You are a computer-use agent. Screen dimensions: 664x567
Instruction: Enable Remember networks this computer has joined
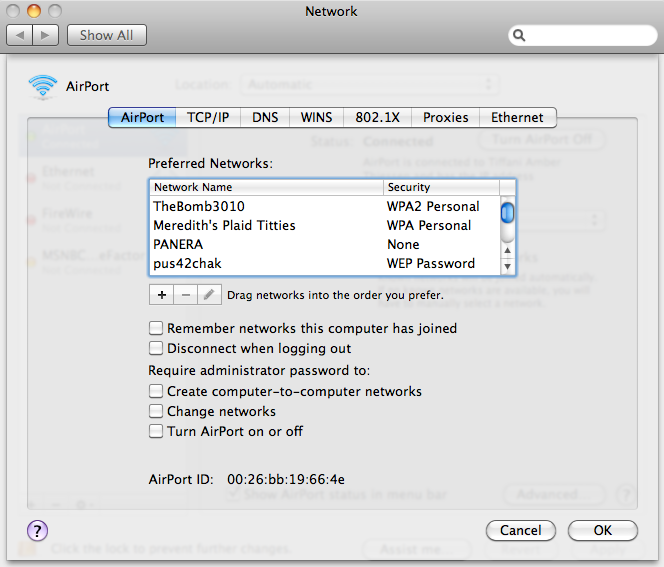coord(156,328)
